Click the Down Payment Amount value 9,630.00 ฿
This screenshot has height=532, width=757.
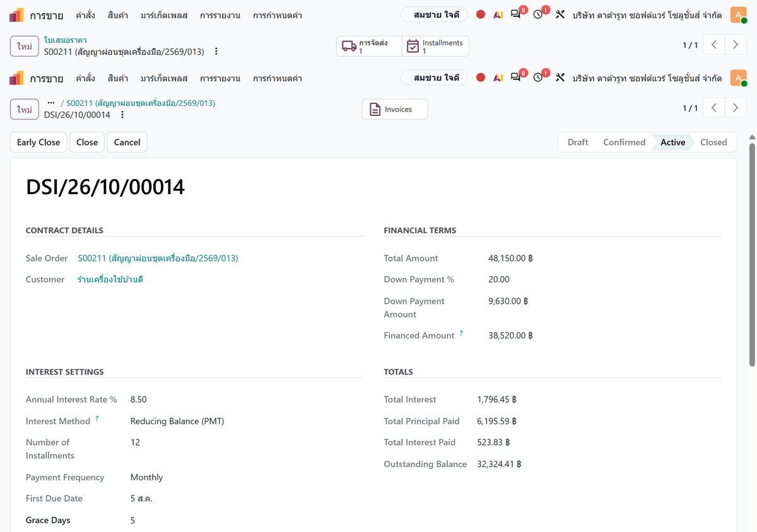pyautogui.click(x=508, y=301)
